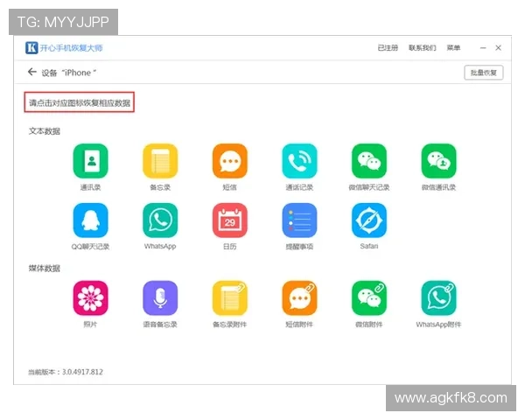Open the Safari recovery icon
The width and height of the screenshot is (525, 420).
369,220
